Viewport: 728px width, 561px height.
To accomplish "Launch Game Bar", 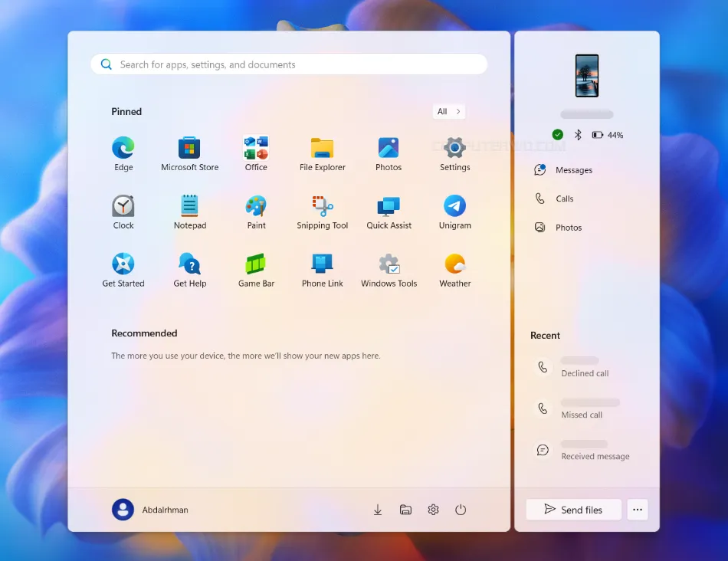I will pos(256,271).
